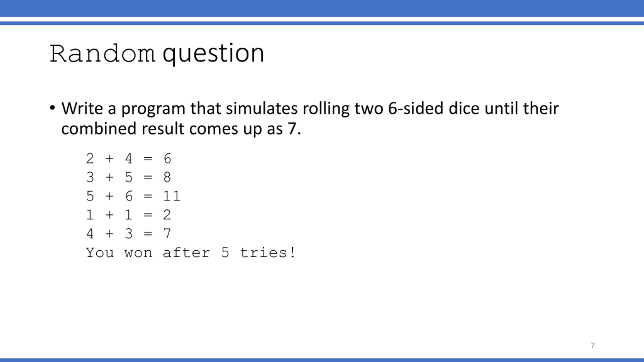Click the thick blue header bar
Screen dimensions: 644x362
322,8
